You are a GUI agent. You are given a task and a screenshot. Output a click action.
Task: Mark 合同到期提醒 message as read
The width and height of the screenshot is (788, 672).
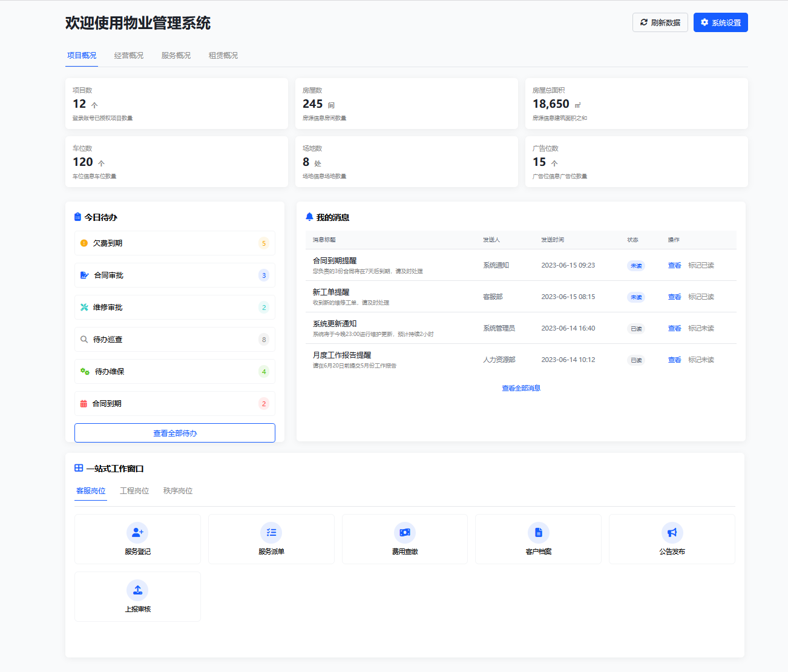701,265
